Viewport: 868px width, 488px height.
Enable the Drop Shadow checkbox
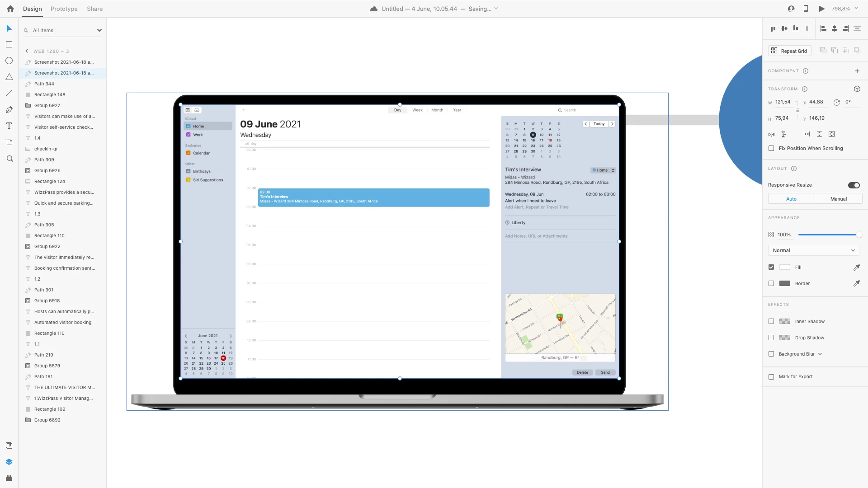click(x=771, y=338)
